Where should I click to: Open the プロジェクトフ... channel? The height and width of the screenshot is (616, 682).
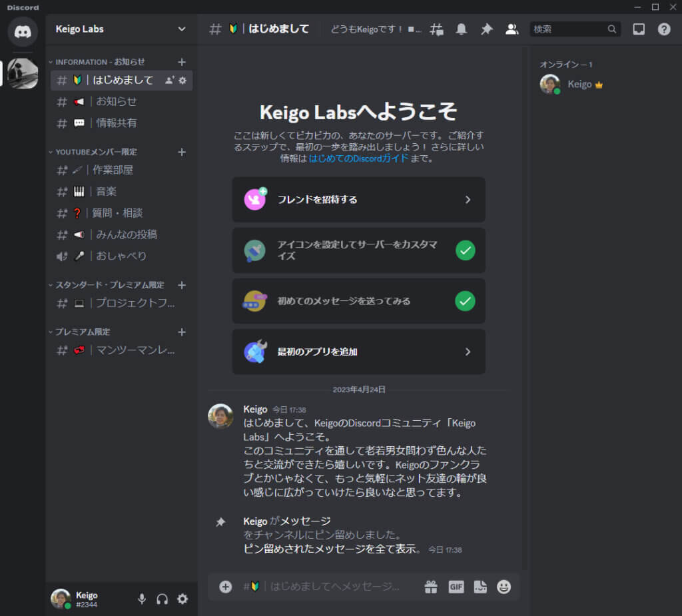pos(121,303)
